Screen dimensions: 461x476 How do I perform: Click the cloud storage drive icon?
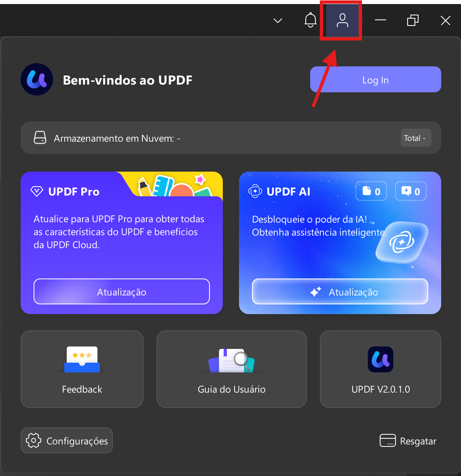(x=40, y=138)
